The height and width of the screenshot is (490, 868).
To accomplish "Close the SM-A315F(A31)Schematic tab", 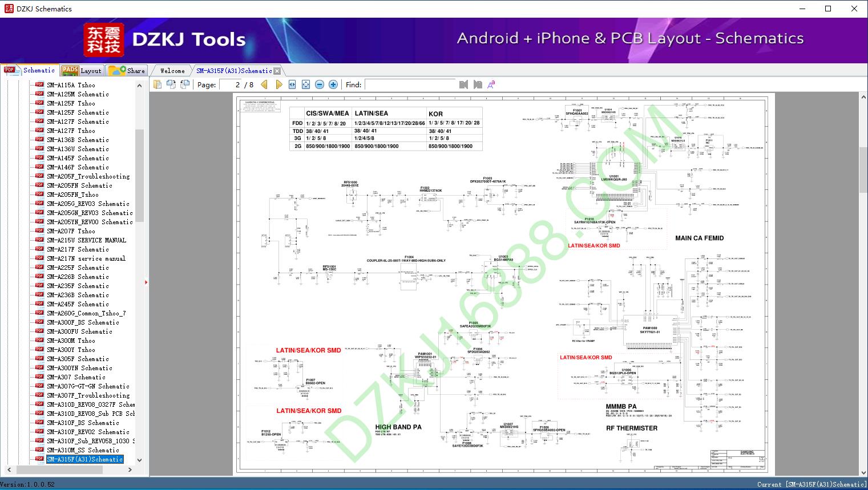I will [277, 71].
